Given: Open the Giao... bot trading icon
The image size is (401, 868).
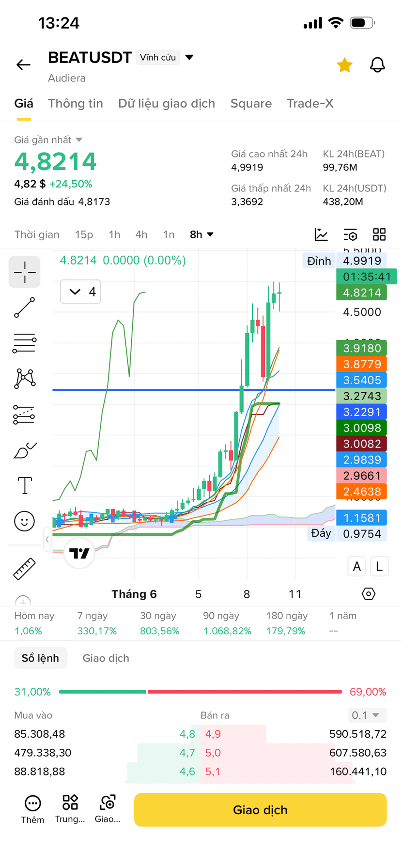Looking at the screenshot, I should click(x=108, y=809).
